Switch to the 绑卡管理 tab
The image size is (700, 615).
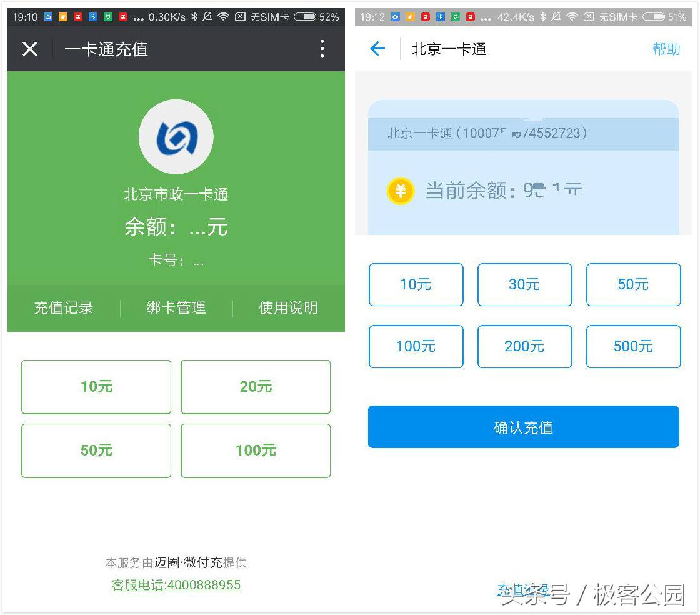[175, 307]
